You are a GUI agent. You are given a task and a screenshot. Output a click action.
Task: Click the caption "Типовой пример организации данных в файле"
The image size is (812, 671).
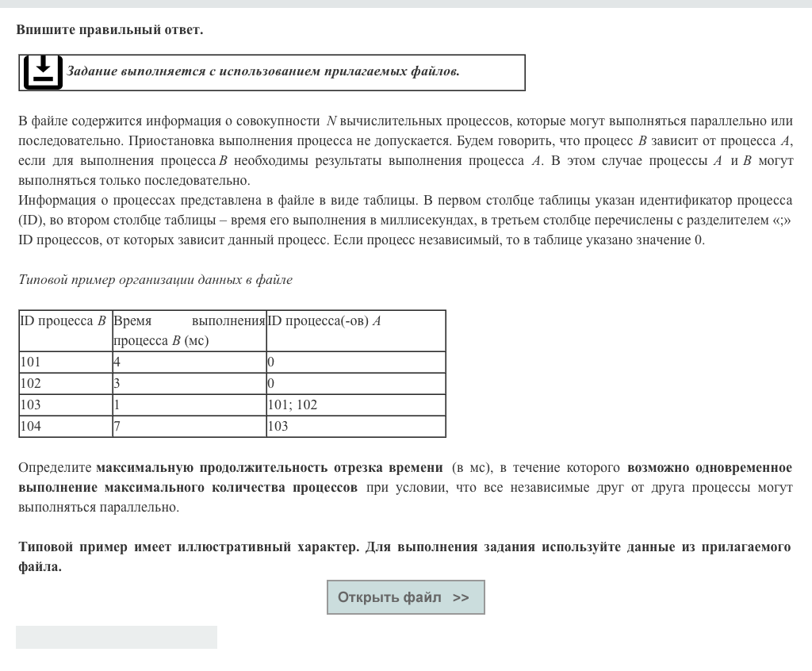point(155,280)
